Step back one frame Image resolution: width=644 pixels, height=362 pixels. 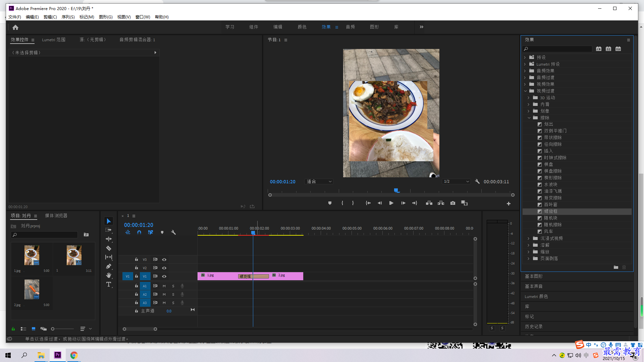click(380, 203)
